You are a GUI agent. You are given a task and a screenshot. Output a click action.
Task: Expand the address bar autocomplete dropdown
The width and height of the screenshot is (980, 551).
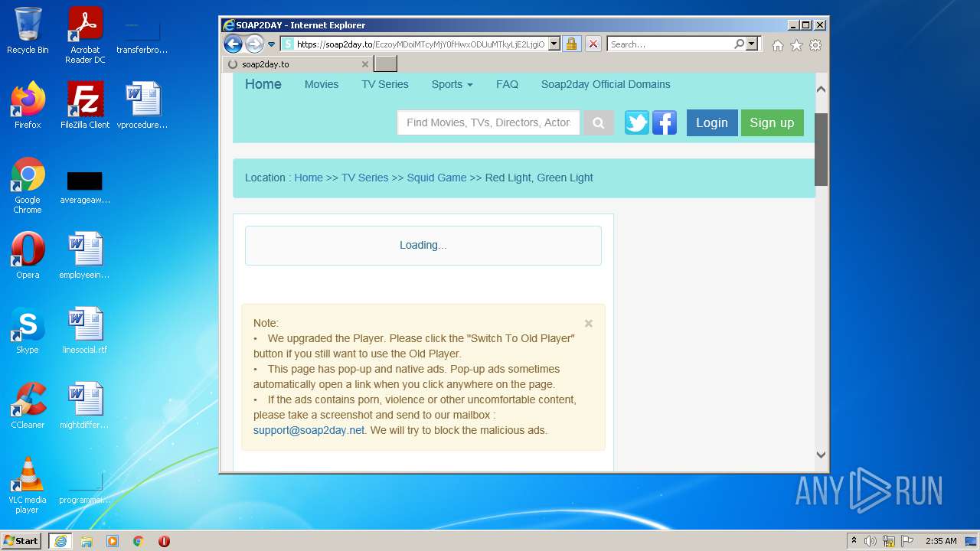point(554,44)
